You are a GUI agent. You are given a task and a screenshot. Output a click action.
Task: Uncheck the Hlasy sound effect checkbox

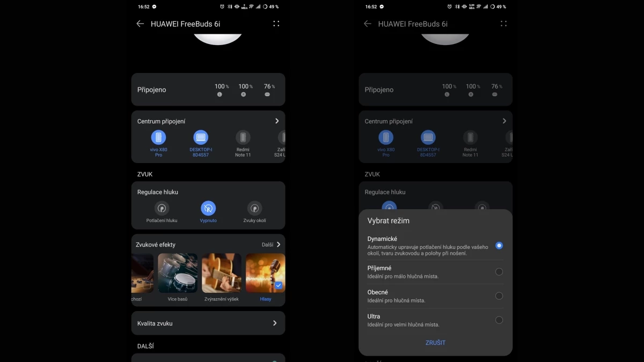(279, 285)
